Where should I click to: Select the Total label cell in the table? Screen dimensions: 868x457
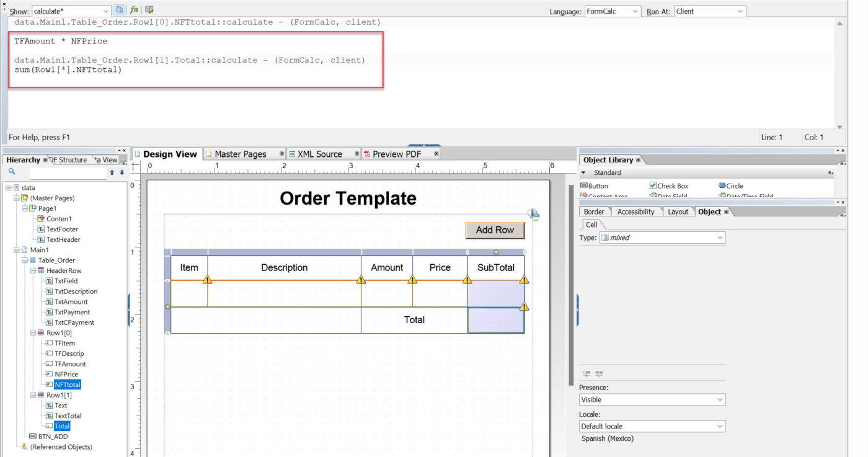pos(414,320)
